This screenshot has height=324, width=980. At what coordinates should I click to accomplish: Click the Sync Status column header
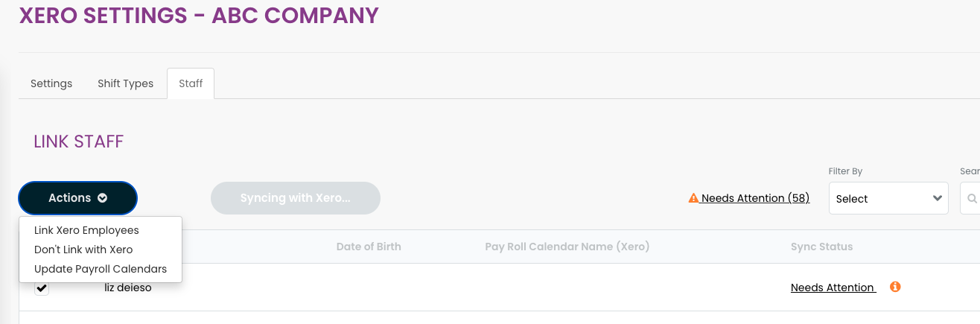(x=822, y=247)
